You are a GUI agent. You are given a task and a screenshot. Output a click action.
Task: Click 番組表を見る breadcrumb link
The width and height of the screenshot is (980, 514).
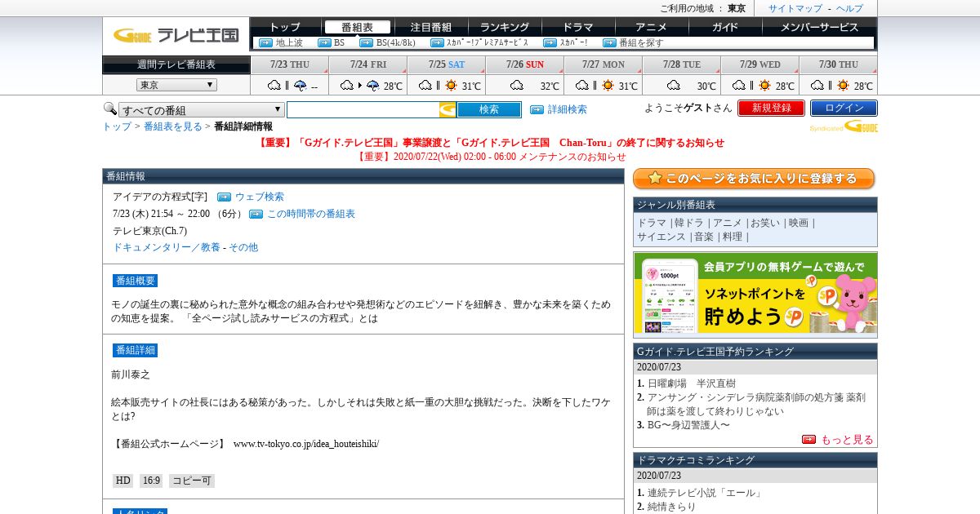point(173,126)
